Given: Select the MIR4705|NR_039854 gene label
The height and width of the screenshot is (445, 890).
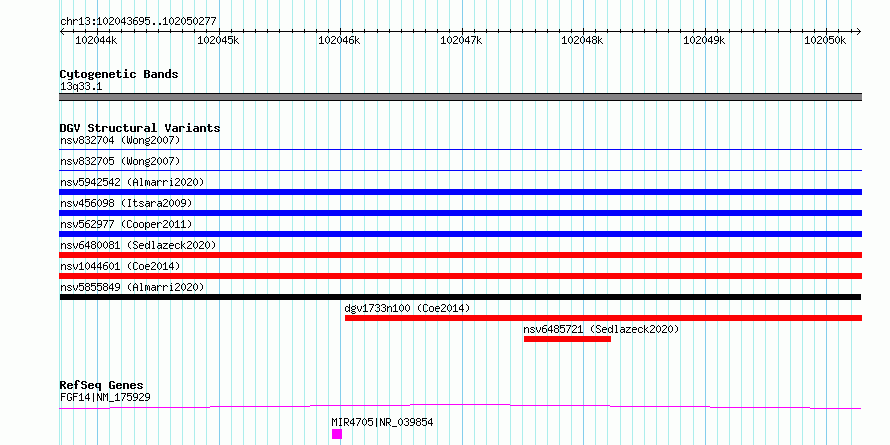Looking at the screenshot, I should 383,422.
